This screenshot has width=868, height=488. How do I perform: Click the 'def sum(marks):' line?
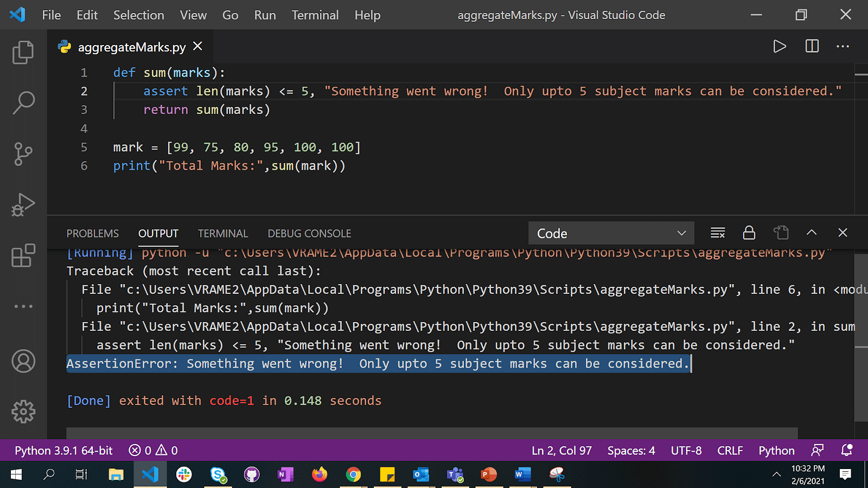[169, 73]
